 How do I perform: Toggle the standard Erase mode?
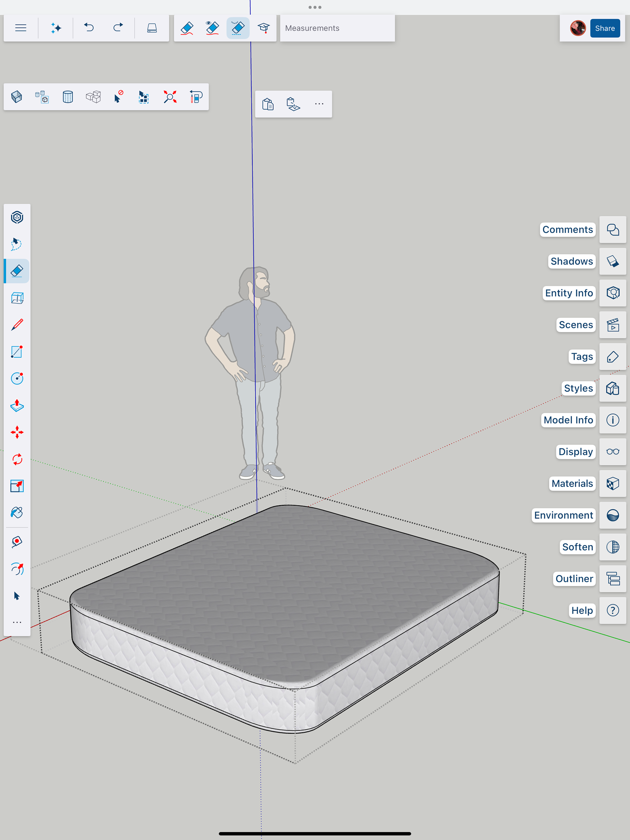187,28
